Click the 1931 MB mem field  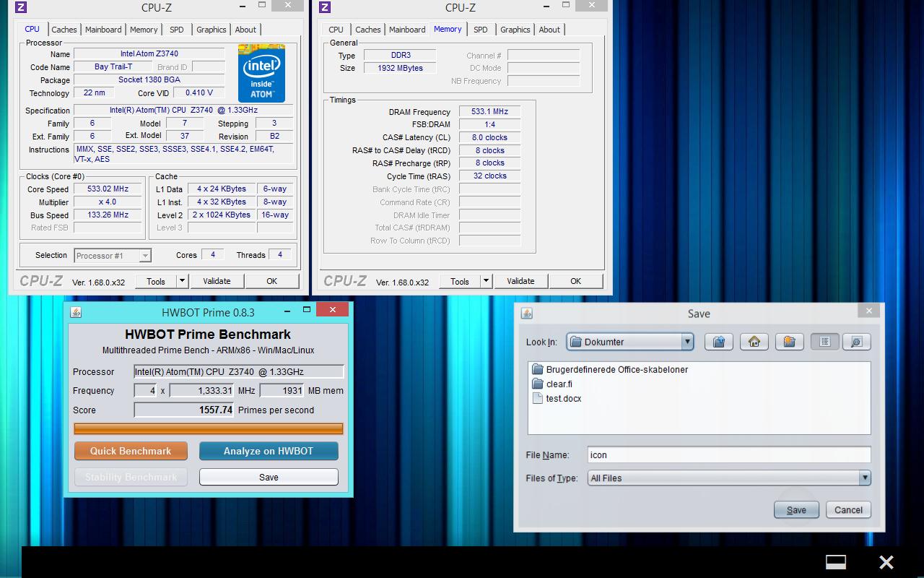coord(282,390)
